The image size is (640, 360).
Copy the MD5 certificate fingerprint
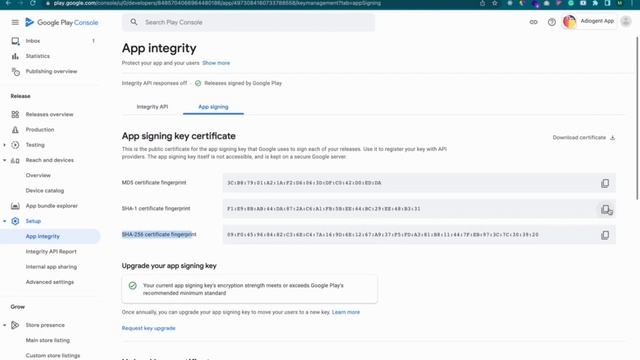[x=605, y=183]
